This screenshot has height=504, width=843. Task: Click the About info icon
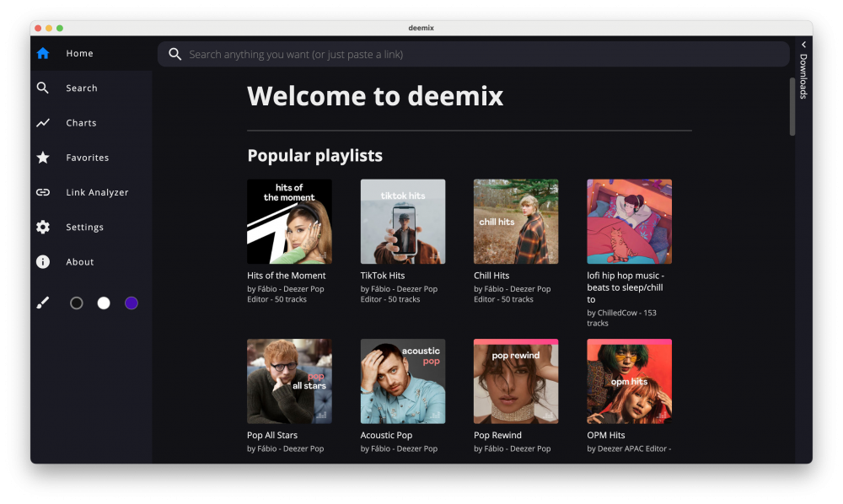point(43,262)
